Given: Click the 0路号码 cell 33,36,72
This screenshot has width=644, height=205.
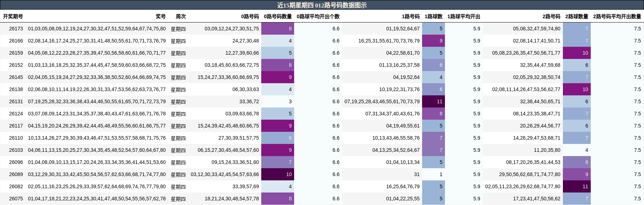Looking at the screenshot, I should (x=249, y=101).
